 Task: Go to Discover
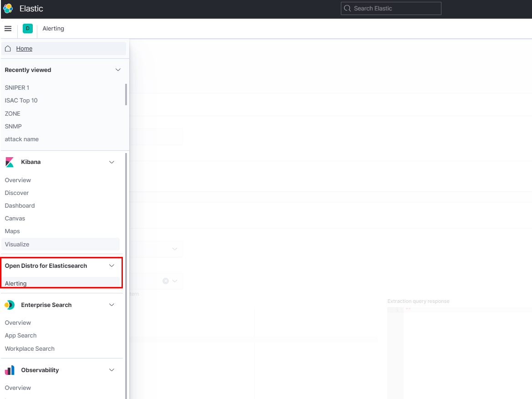[x=17, y=193]
